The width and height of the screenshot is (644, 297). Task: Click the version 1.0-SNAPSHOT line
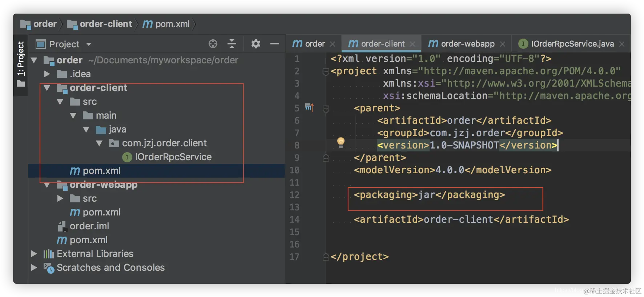click(467, 145)
